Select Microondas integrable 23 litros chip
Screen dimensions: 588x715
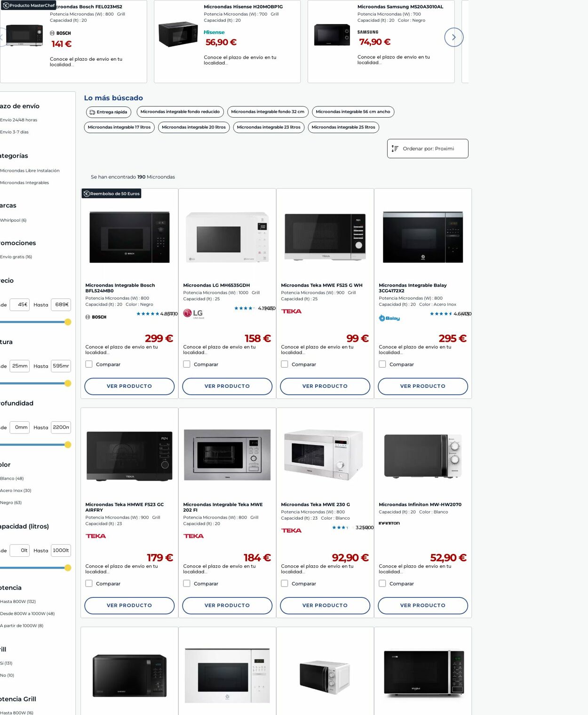tap(269, 128)
